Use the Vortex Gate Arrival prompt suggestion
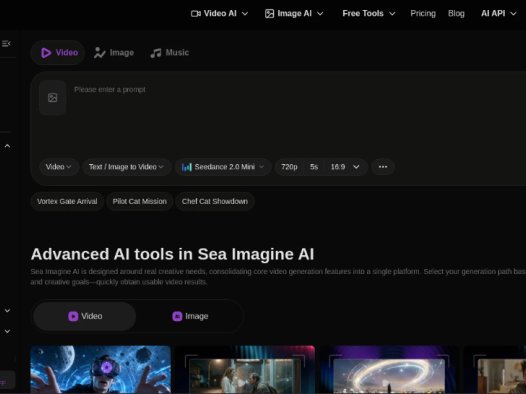Image resolution: width=526 pixels, height=394 pixels. [x=67, y=201]
